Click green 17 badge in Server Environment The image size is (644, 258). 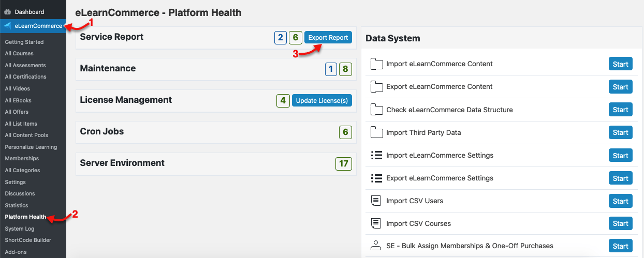pos(344,163)
